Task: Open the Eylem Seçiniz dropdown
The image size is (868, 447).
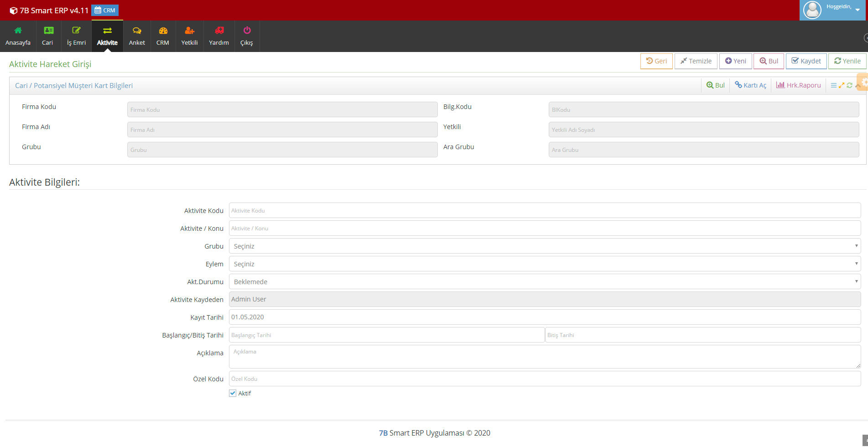Action: [545, 264]
